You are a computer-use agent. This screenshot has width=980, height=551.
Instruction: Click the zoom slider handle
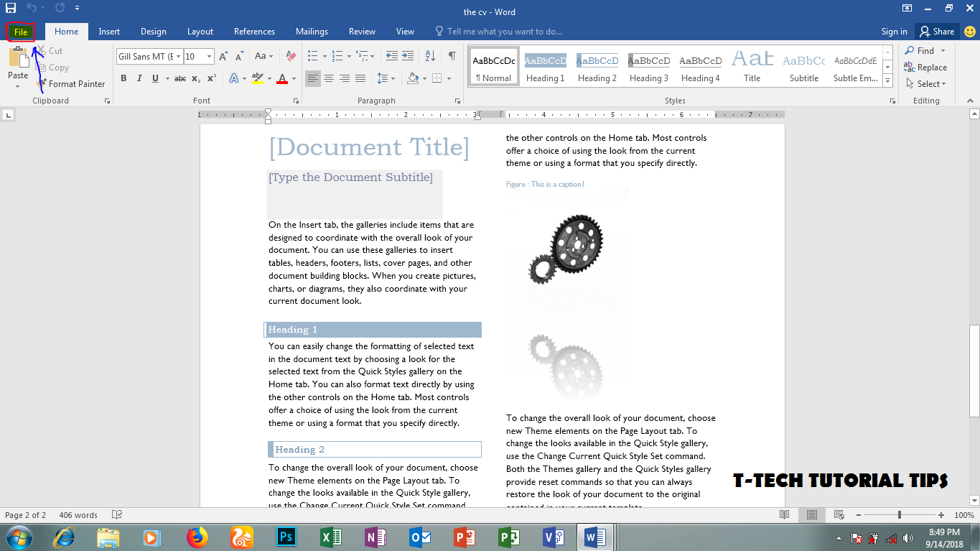coord(900,515)
